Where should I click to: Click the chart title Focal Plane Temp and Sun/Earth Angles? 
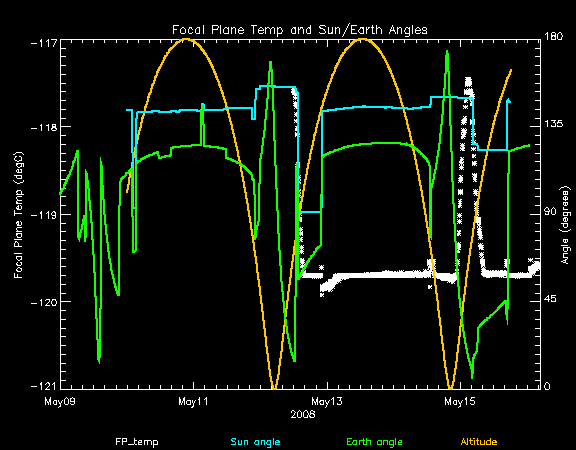[300, 30]
